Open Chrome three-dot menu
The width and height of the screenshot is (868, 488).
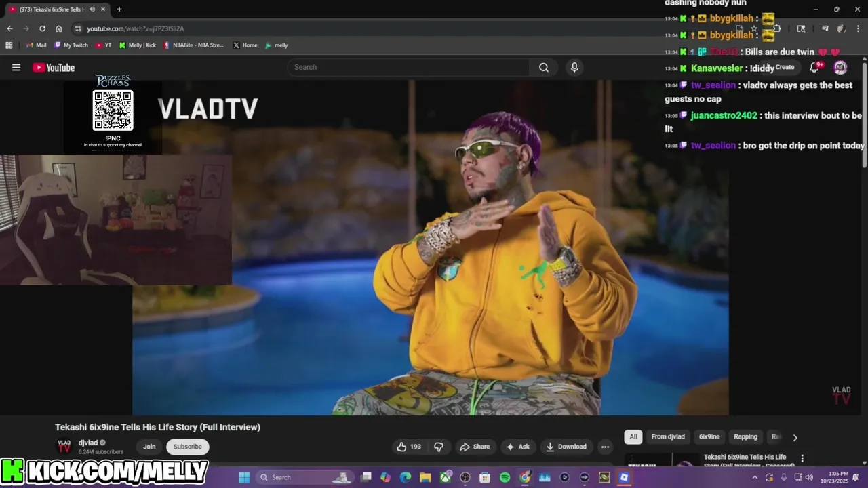858,28
